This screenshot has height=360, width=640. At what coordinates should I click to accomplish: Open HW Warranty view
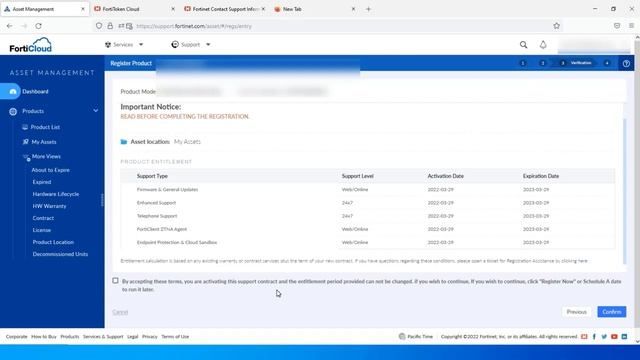[x=49, y=206]
